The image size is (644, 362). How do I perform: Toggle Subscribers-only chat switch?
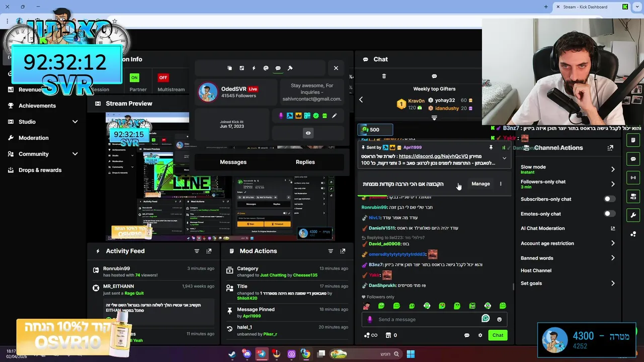point(609,199)
